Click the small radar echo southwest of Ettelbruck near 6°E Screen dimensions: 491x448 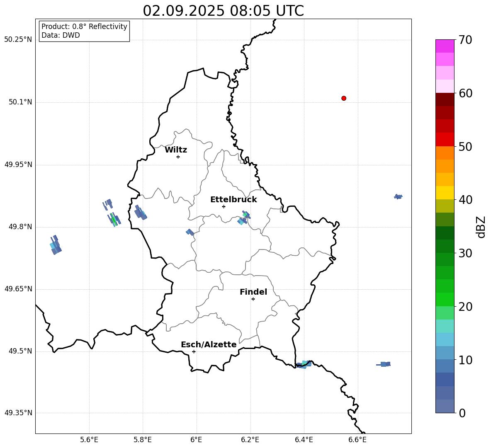190,232
